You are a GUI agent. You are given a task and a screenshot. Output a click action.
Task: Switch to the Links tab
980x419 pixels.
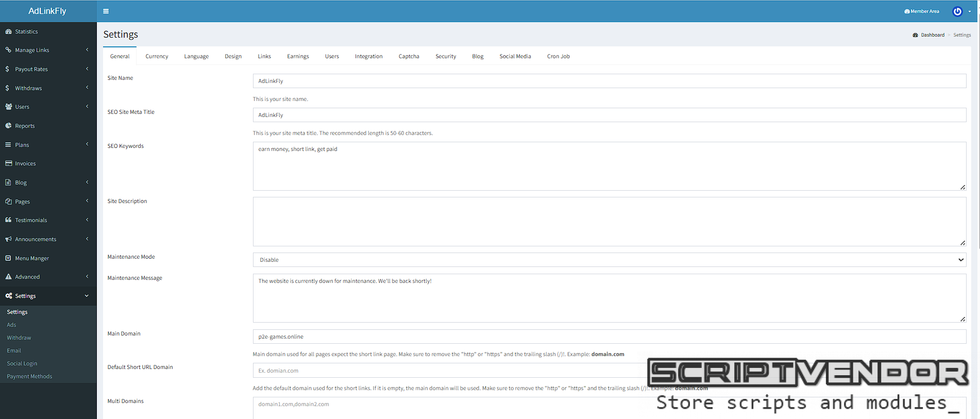click(x=264, y=56)
